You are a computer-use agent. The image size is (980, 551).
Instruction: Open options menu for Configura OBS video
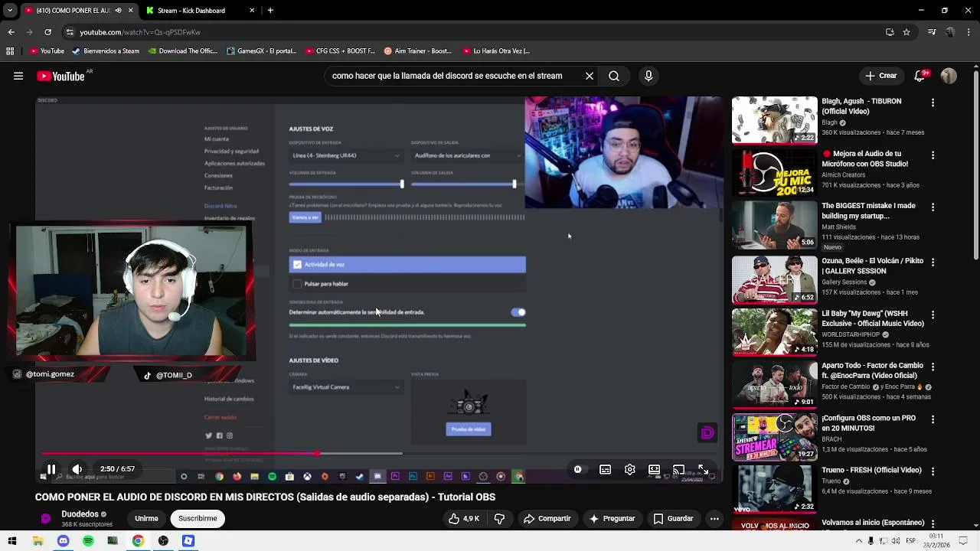click(x=933, y=420)
